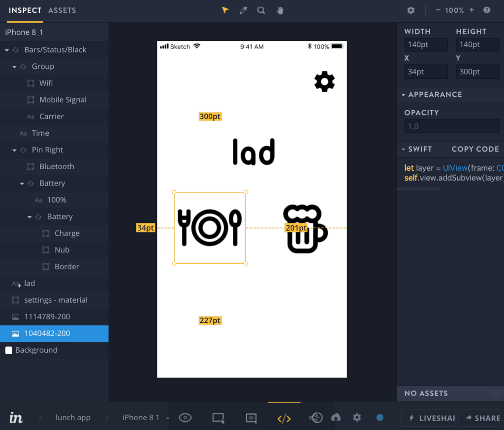This screenshot has height=430, width=504.
Task: Select the fork and plate image on canvas
Action: (x=210, y=227)
